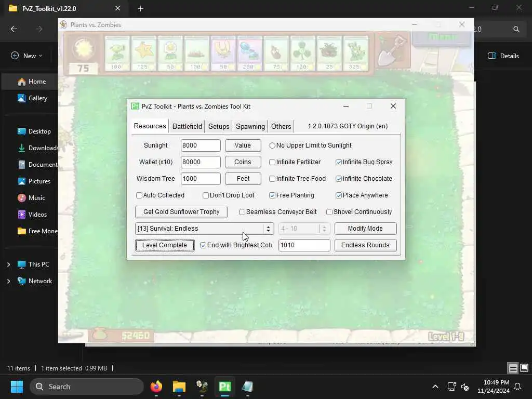532x399 pixels.
Task: Click the Modify Mode button
Action: [365, 229]
